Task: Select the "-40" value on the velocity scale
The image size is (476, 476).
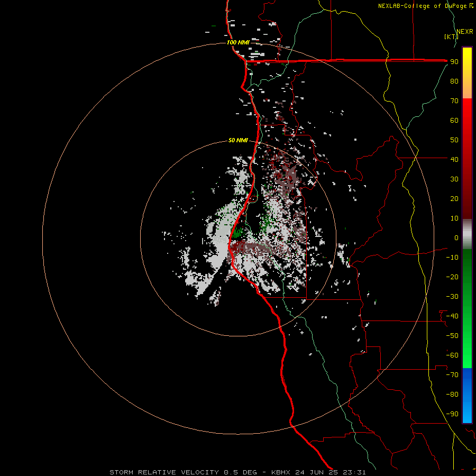Action: tap(452, 316)
